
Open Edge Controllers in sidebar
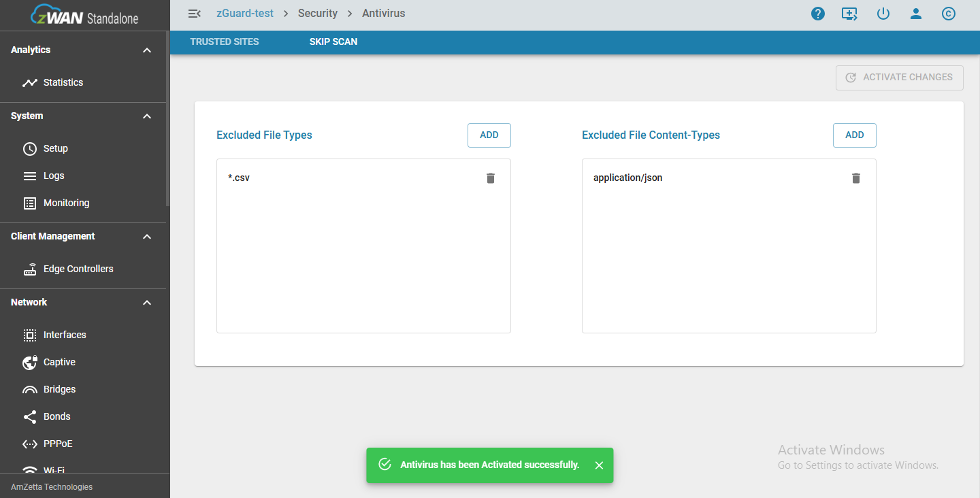[x=78, y=269]
